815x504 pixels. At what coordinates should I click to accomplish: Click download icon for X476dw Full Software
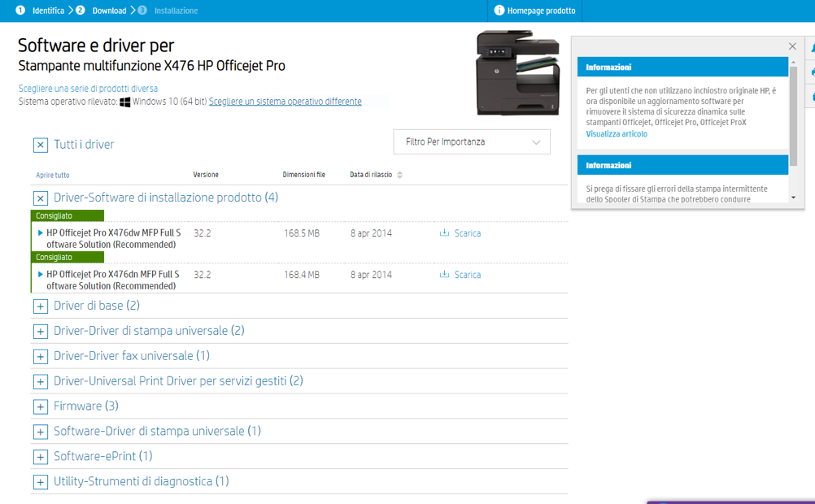pos(444,233)
